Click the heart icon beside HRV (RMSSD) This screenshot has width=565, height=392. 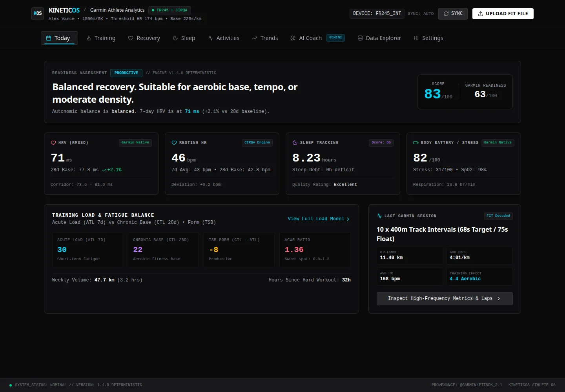pyautogui.click(x=53, y=143)
